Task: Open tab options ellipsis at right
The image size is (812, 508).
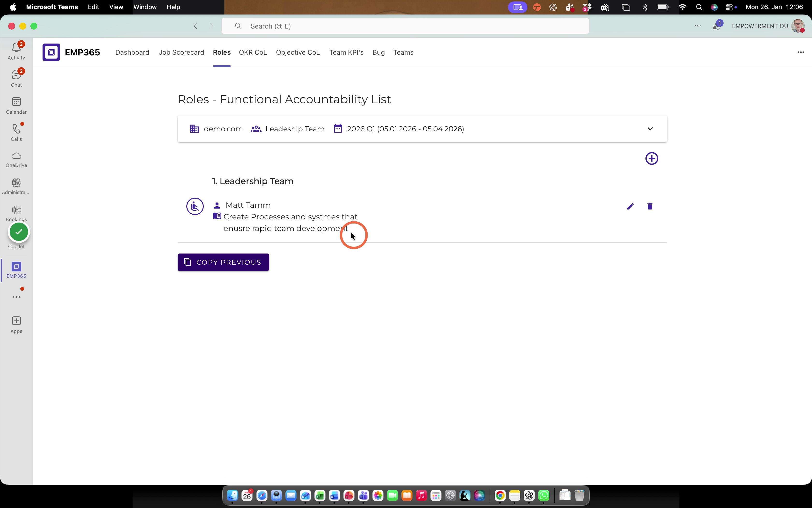Action: (801, 52)
